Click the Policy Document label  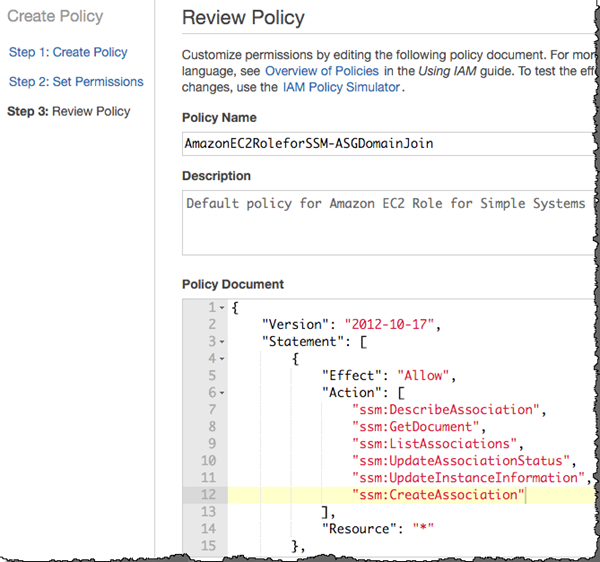233,284
